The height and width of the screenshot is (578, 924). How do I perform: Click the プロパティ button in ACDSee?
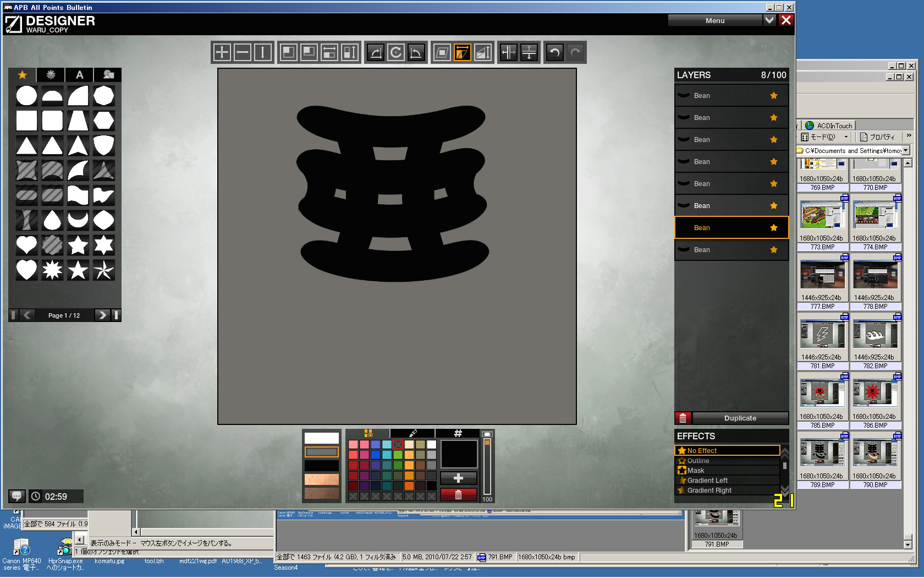click(x=878, y=137)
